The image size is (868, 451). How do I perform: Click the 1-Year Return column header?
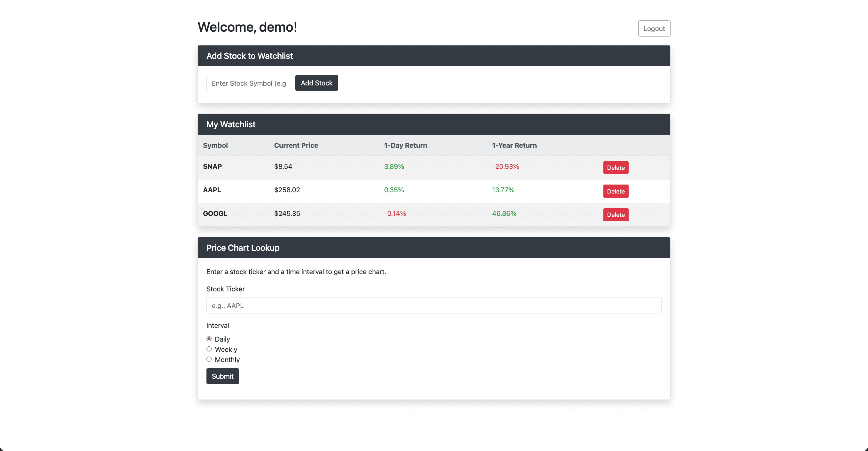click(514, 146)
